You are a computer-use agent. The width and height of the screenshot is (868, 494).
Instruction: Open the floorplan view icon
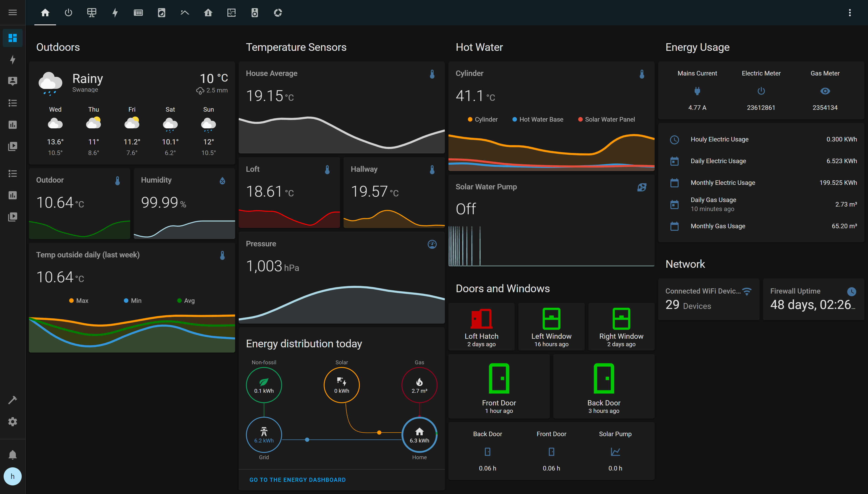point(231,13)
